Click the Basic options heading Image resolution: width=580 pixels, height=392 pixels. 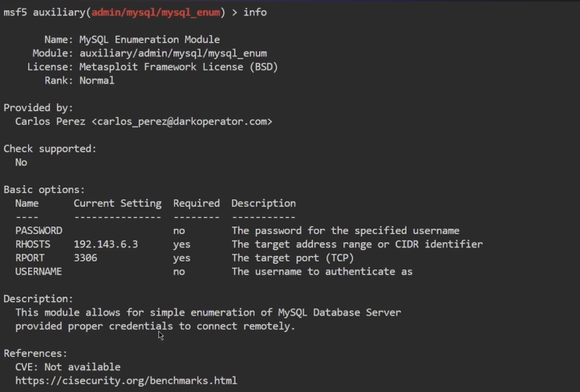[x=44, y=190]
